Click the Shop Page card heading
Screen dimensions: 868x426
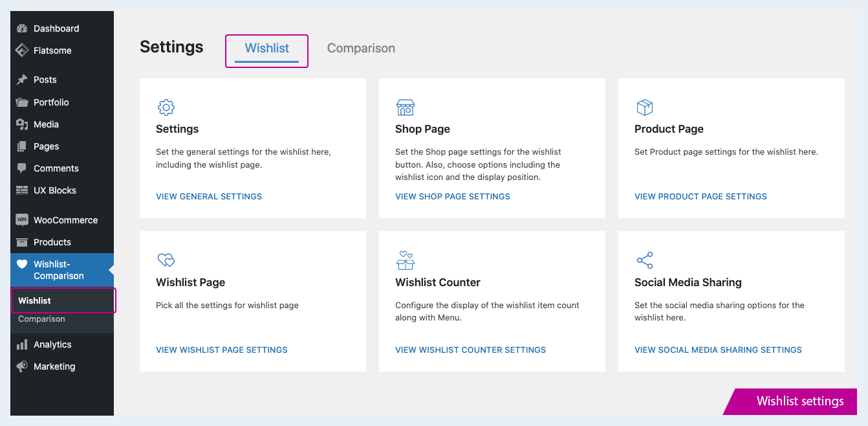422,129
